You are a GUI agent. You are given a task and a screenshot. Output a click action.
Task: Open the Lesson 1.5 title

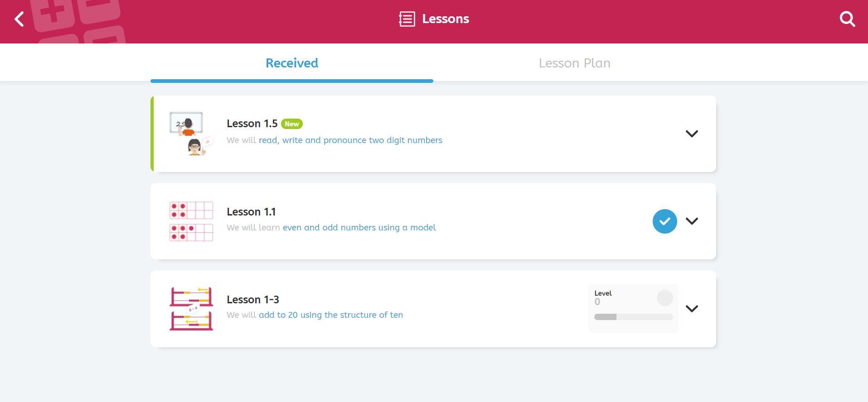(x=252, y=124)
